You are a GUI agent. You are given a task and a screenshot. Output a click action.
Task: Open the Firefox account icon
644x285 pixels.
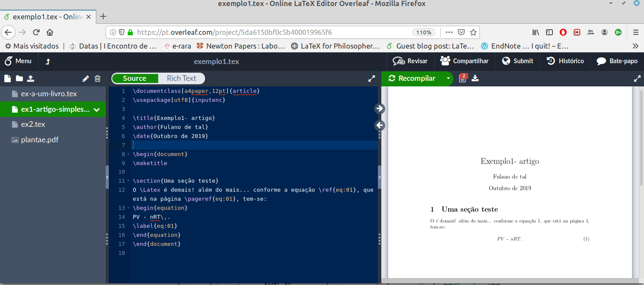tap(604, 32)
